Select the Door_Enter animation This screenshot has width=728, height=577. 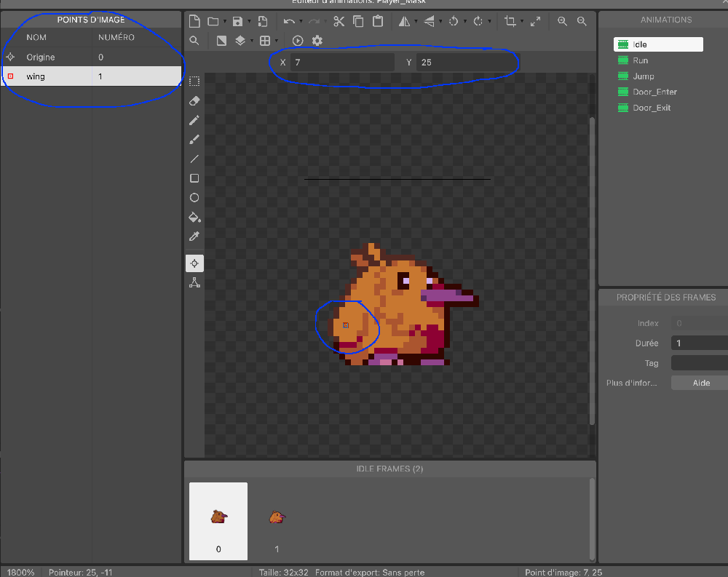654,92
